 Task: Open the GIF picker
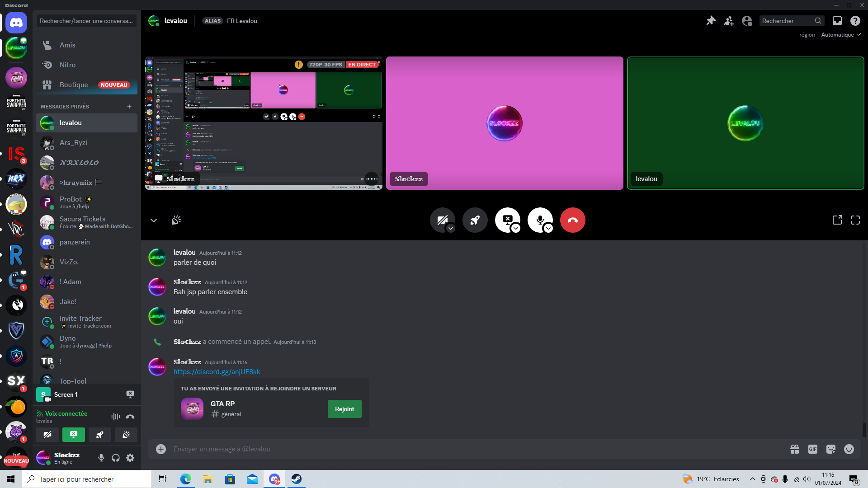click(x=813, y=449)
